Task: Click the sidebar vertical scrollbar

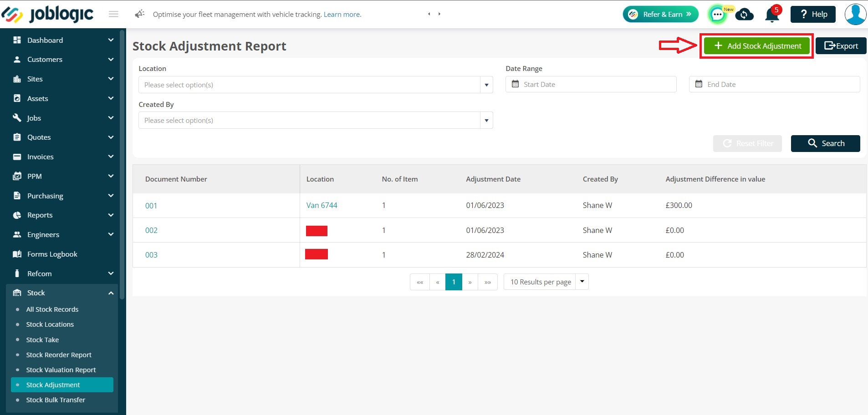Action: coord(122,165)
